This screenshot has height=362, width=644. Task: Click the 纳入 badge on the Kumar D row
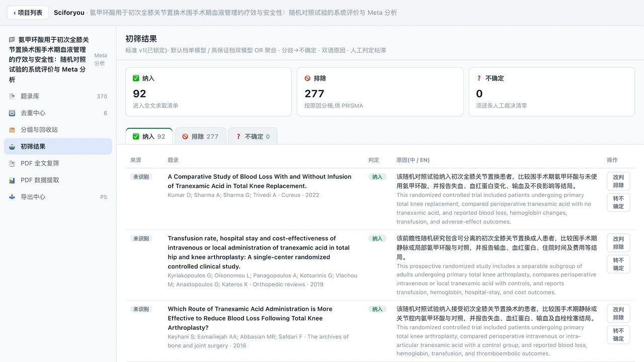coord(377,177)
